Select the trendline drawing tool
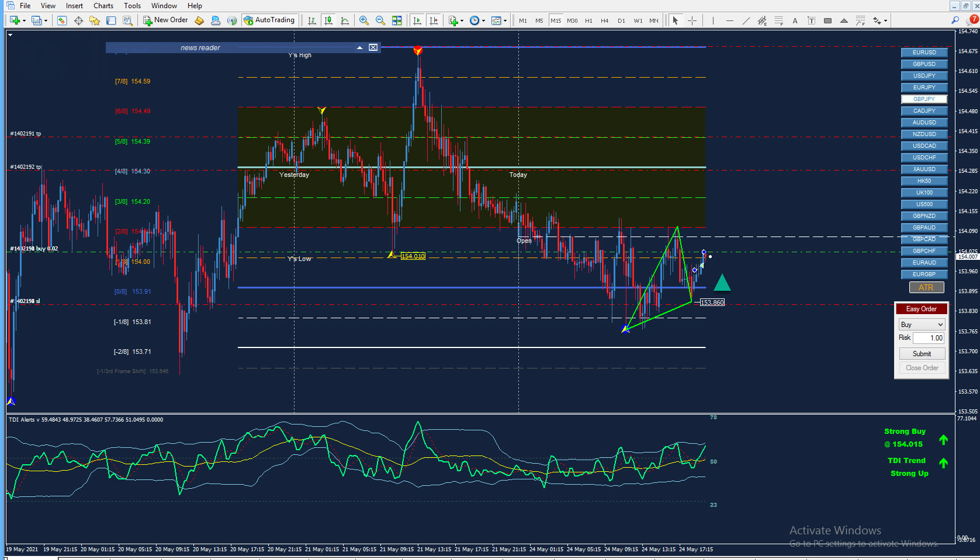The image size is (980, 560). [x=746, y=20]
